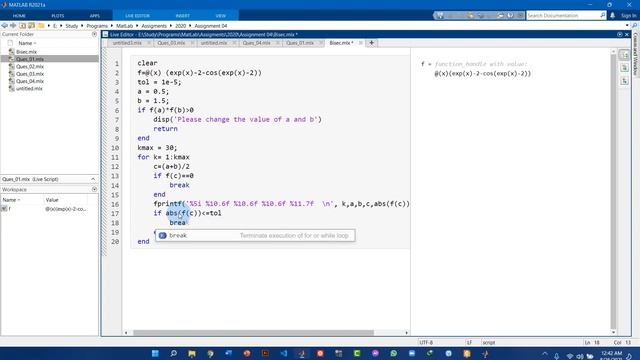Open the collapsed Command Window sidebar

(636, 53)
